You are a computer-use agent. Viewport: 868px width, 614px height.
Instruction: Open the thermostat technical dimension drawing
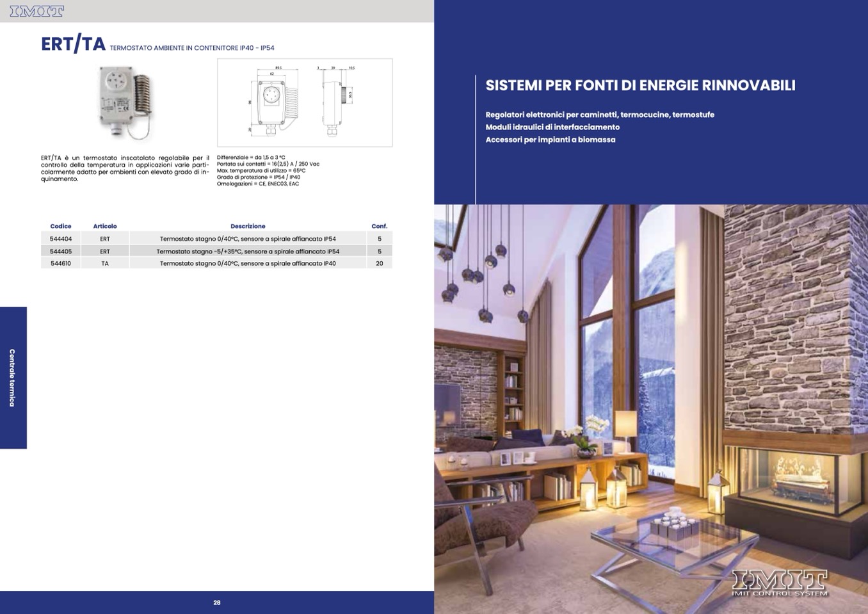(x=305, y=102)
